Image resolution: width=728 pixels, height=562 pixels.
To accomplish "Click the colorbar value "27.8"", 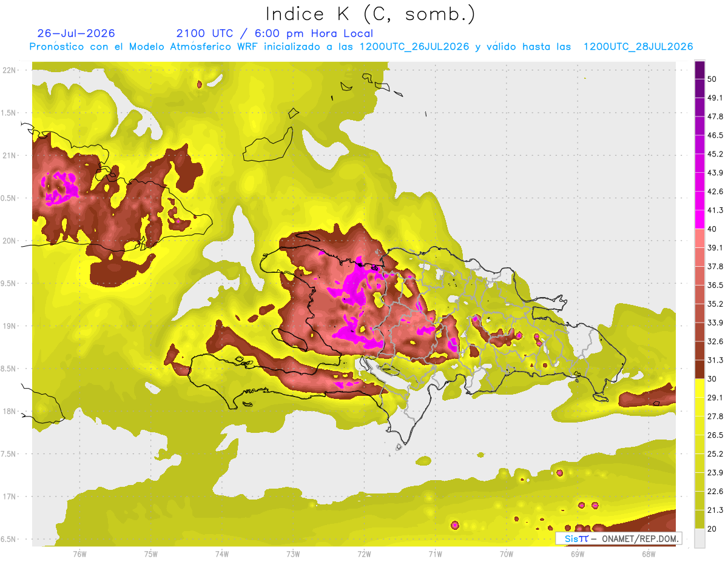I will coord(715,416).
